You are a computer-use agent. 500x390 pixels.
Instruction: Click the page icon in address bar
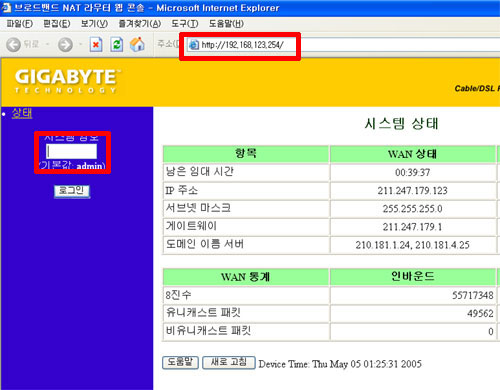coord(194,45)
